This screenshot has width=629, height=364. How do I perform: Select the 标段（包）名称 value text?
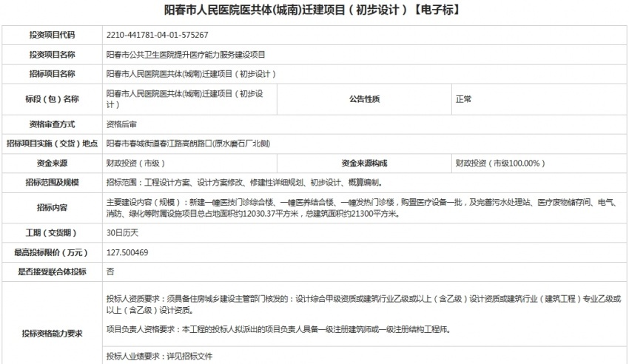click(185, 99)
